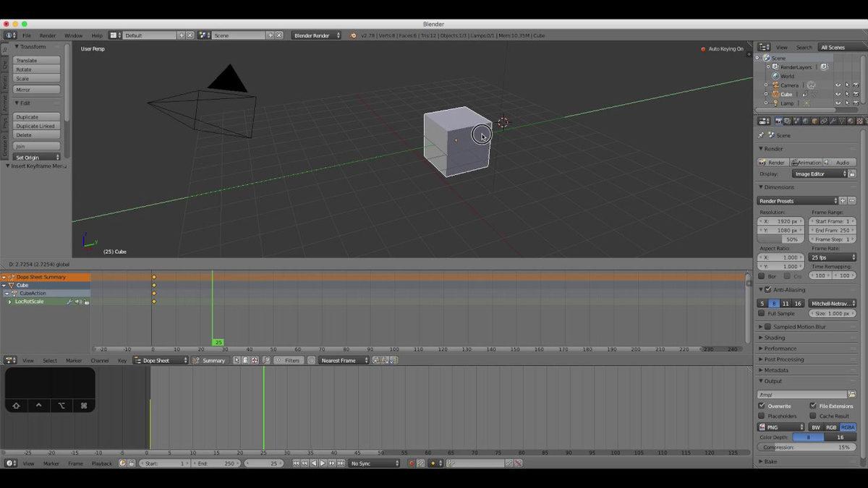868x488 pixels.
Task: Click the Camera icon in the Outliner
Action: point(775,85)
